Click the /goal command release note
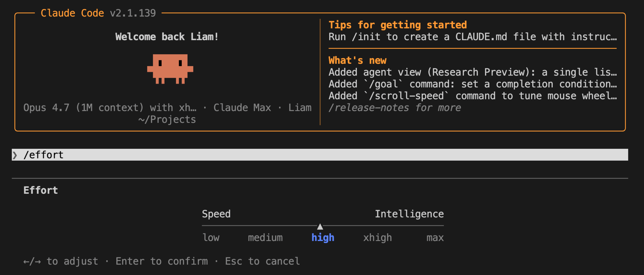The height and width of the screenshot is (275, 644). pyautogui.click(x=473, y=84)
